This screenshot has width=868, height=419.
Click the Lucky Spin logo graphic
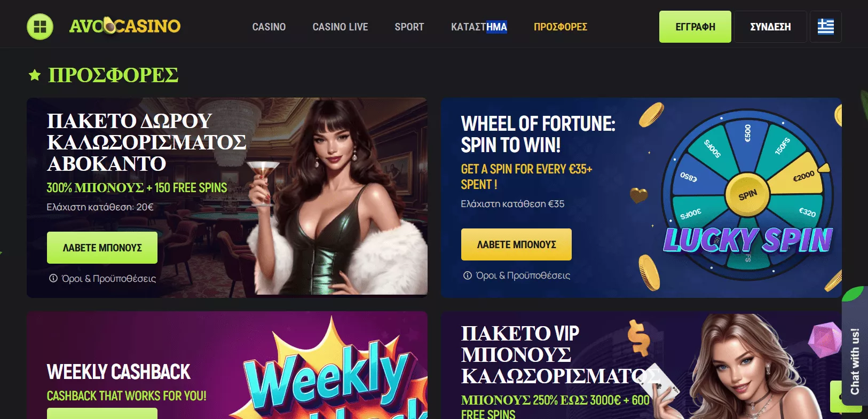pyautogui.click(x=747, y=240)
